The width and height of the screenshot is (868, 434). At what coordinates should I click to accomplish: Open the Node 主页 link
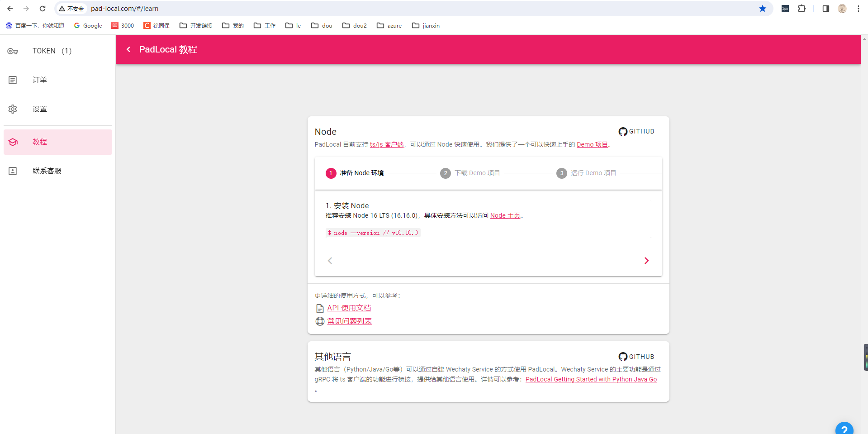point(505,215)
